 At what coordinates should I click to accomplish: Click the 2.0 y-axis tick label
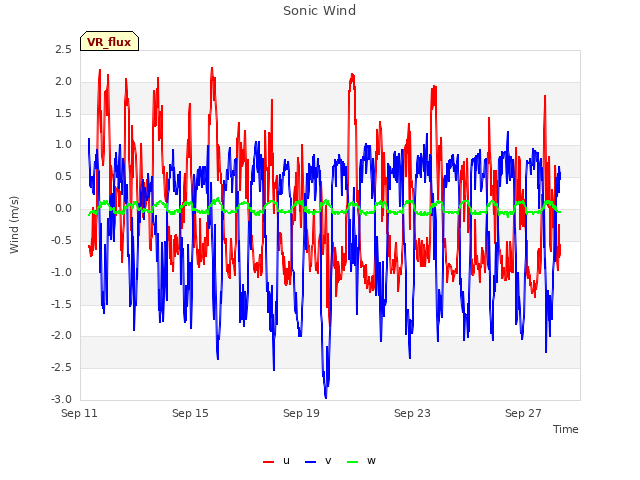click(63, 81)
